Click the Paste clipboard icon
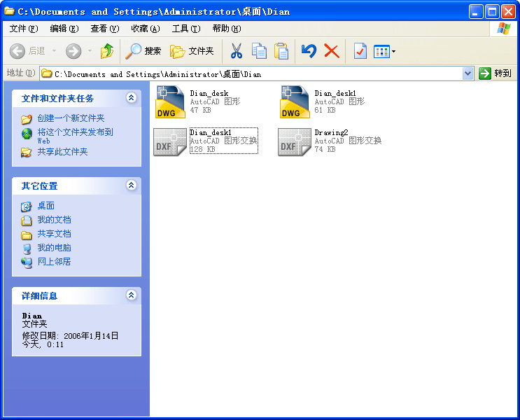 point(281,51)
